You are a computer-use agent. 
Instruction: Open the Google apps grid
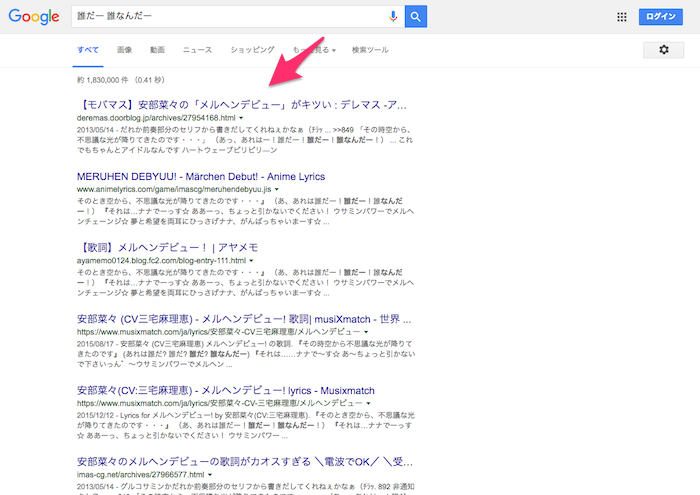tap(622, 17)
